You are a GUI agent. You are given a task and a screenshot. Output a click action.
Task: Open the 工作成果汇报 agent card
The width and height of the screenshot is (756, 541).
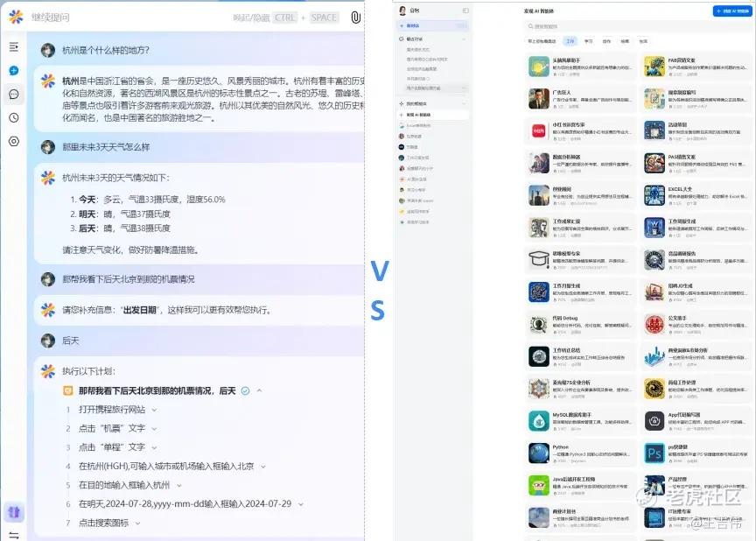point(580,228)
